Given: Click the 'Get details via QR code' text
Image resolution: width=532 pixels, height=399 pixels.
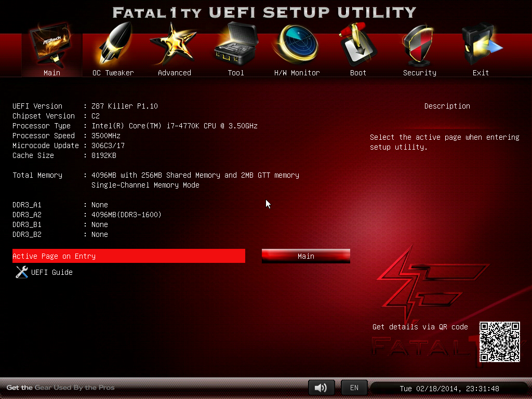Looking at the screenshot, I should pyautogui.click(x=420, y=327).
